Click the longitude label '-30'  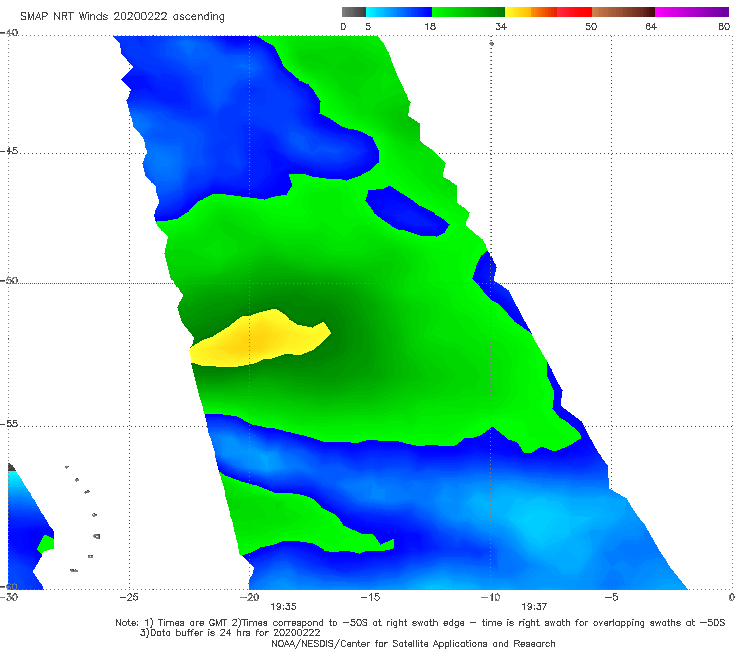click(9, 597)
